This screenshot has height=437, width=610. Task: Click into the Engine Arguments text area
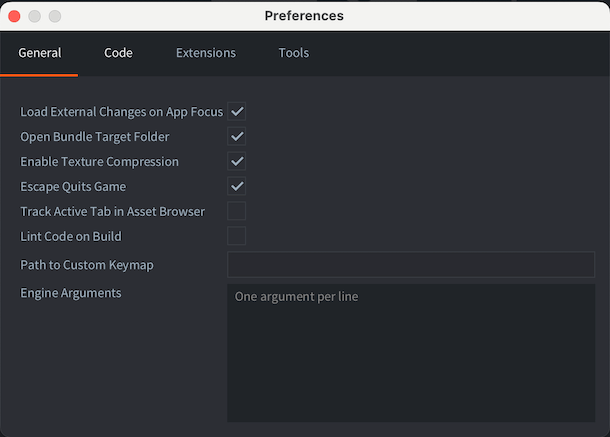pyautogui.click(x=411, y=353)
